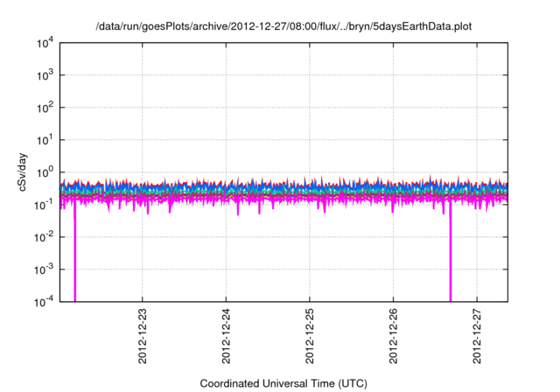Click the 2012-12-26 date tick label
This screenshot has width=560, height=392.
393,336
